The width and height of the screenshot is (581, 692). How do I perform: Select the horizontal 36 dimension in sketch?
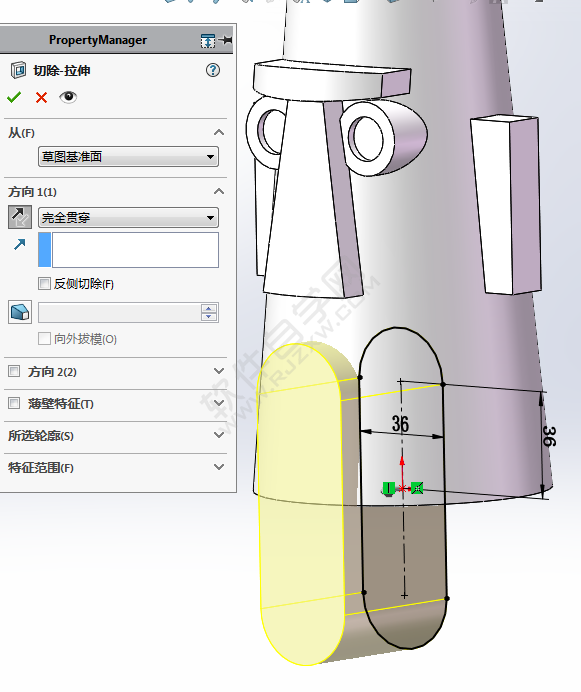400,423
